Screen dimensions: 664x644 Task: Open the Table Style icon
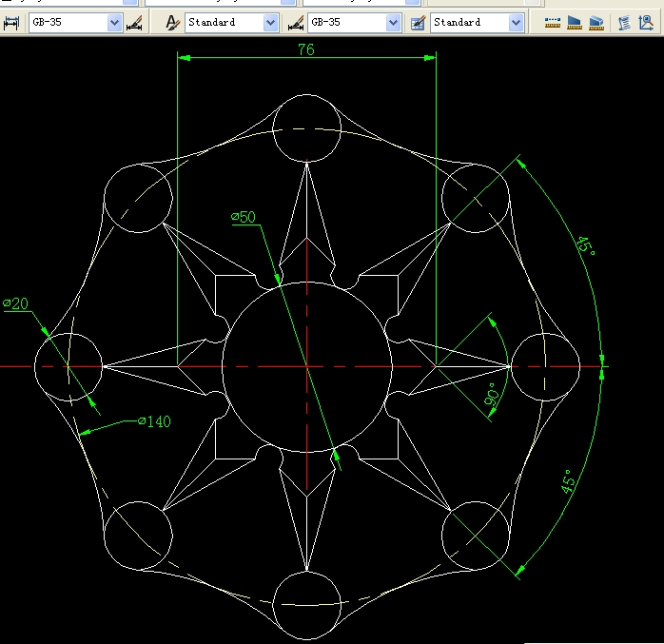[418, 23]
